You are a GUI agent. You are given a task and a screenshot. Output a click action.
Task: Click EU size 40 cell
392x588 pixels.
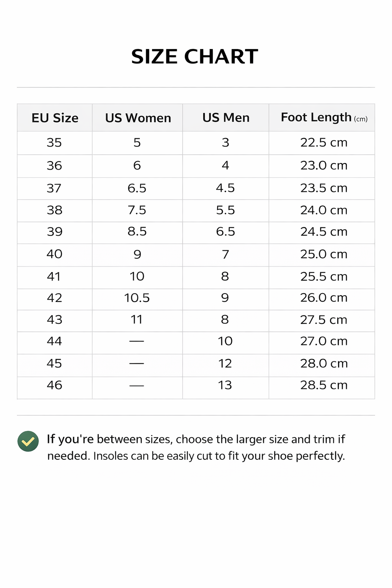(x=54, y=254)
